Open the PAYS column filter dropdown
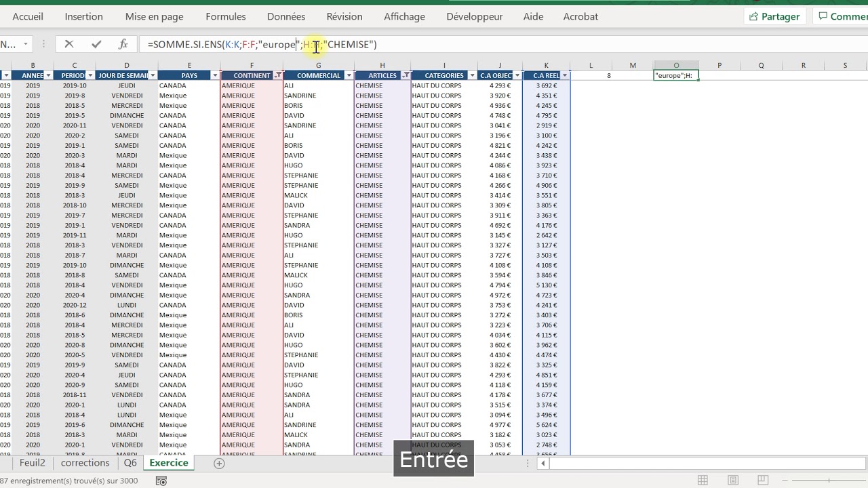The height and width of the screenshot is (488, 868). point(215,75)
